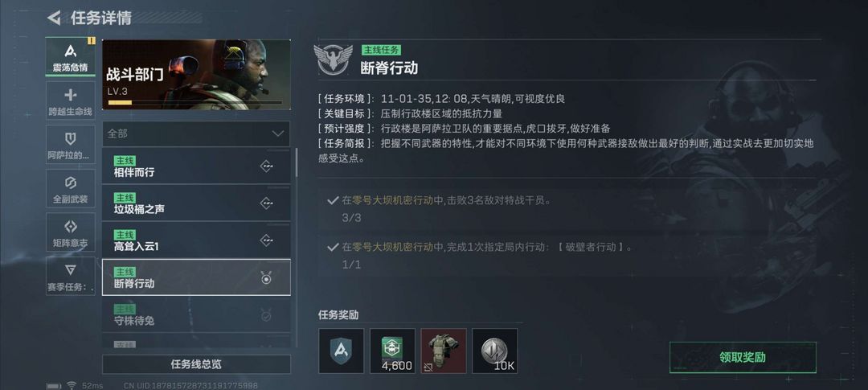Click the 战斗部门 LV.3 progress bar
The width and height of the screenshot is (868, 390).
point(194,102)
